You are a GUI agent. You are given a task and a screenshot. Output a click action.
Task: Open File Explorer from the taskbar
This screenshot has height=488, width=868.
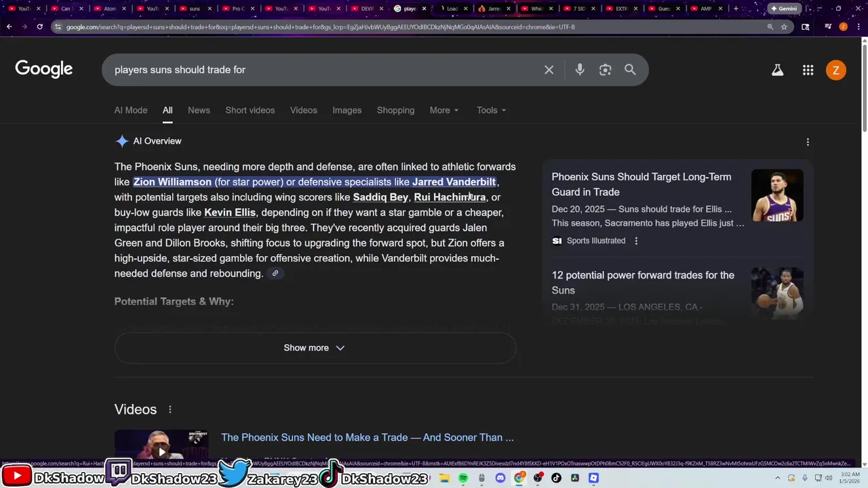tap(444, 478)
